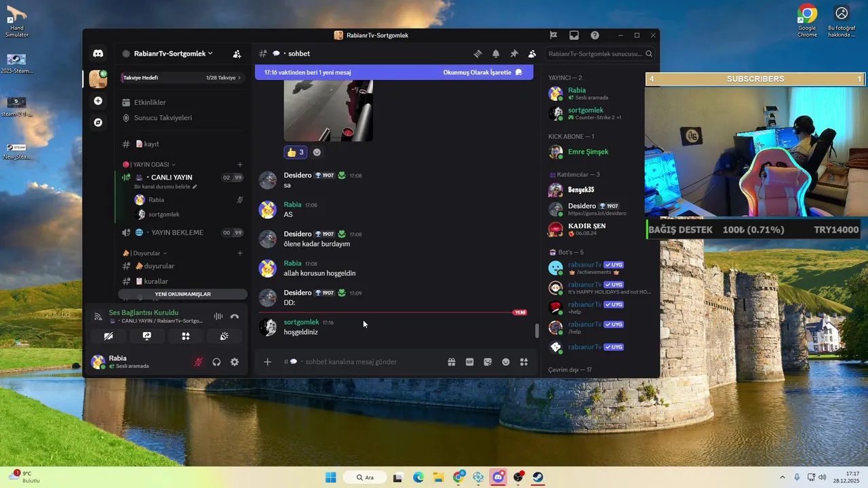Open the soundboard icon

pos(224,336)
